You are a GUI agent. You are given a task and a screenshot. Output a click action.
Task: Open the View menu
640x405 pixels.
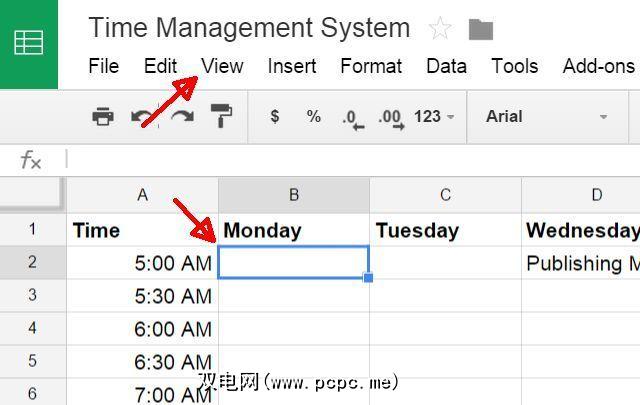coord(222,67)
